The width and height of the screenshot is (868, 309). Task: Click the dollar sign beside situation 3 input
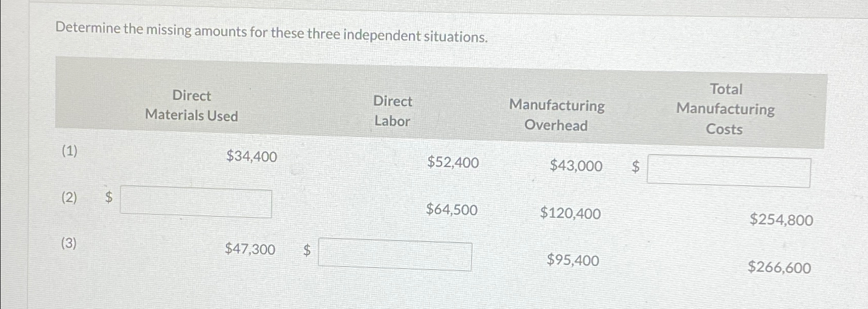[307, 250]
